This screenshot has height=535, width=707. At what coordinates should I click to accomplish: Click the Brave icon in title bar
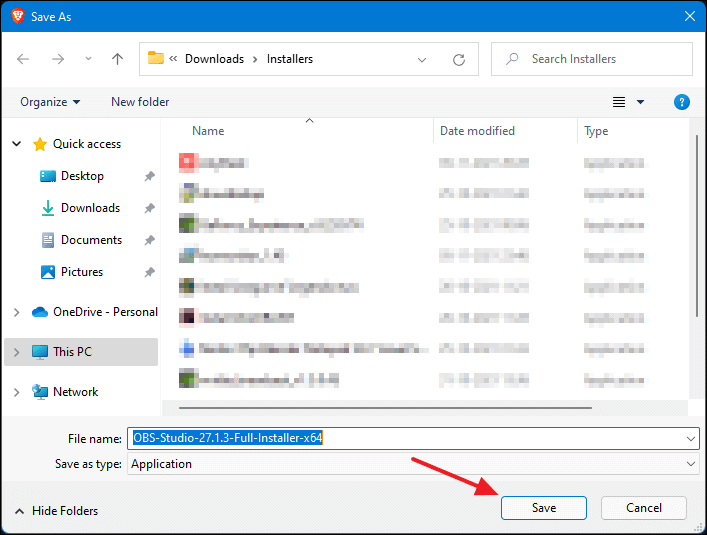click(x=18, y=16)
